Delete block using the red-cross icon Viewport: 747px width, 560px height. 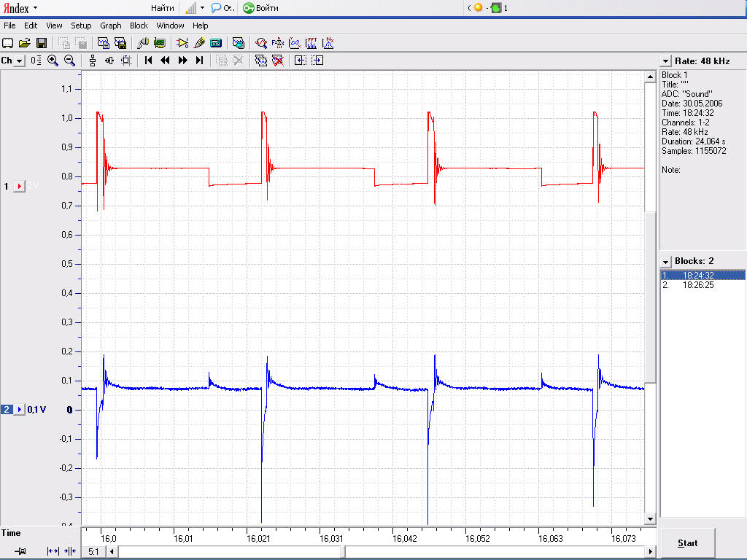point(278,61)
